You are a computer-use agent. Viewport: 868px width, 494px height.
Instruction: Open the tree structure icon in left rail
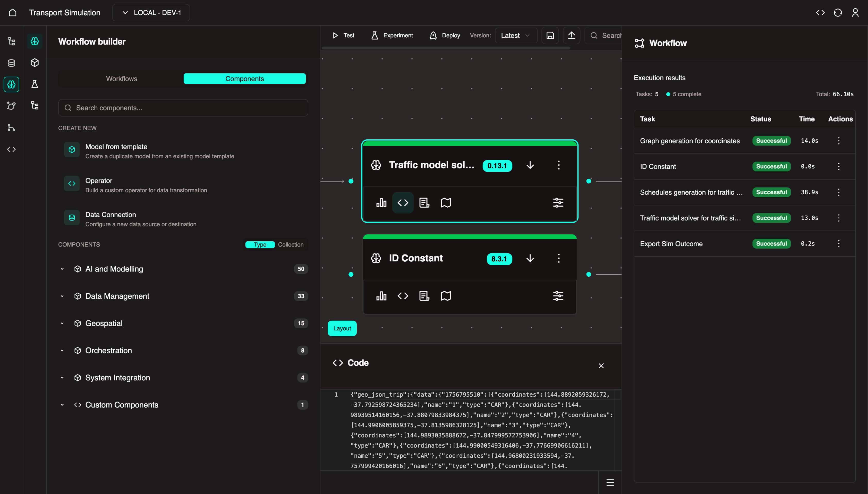(x=12, y=41)
